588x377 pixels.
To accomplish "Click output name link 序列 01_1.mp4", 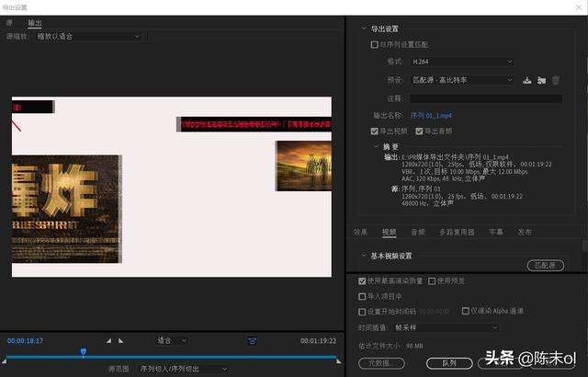I will tap(431, 115).
